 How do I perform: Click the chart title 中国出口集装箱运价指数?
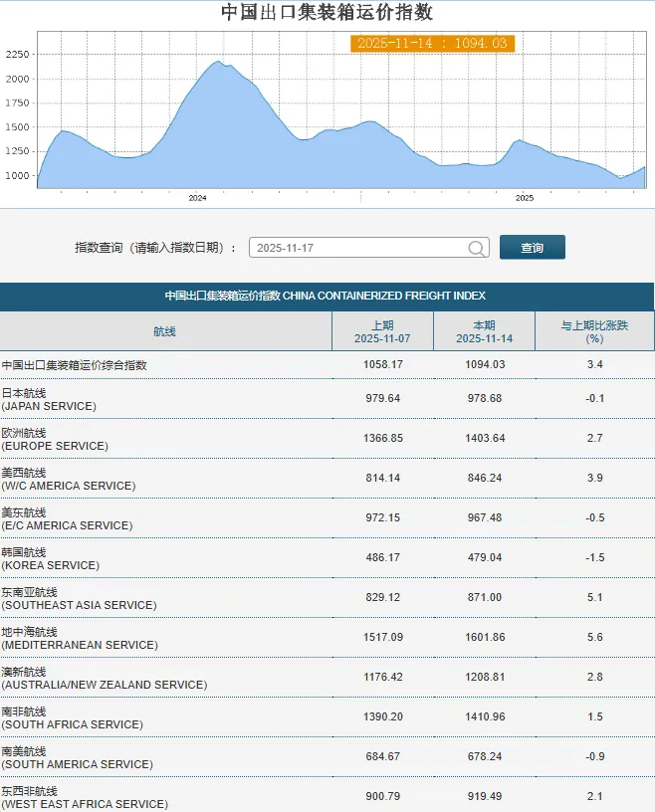click(x=327, y=13)
